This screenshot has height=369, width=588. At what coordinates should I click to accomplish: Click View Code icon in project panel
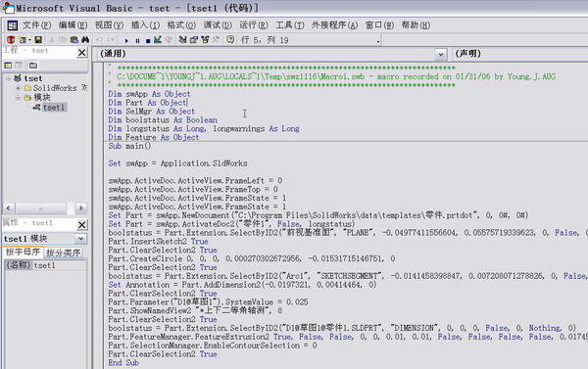click(8, 66)
